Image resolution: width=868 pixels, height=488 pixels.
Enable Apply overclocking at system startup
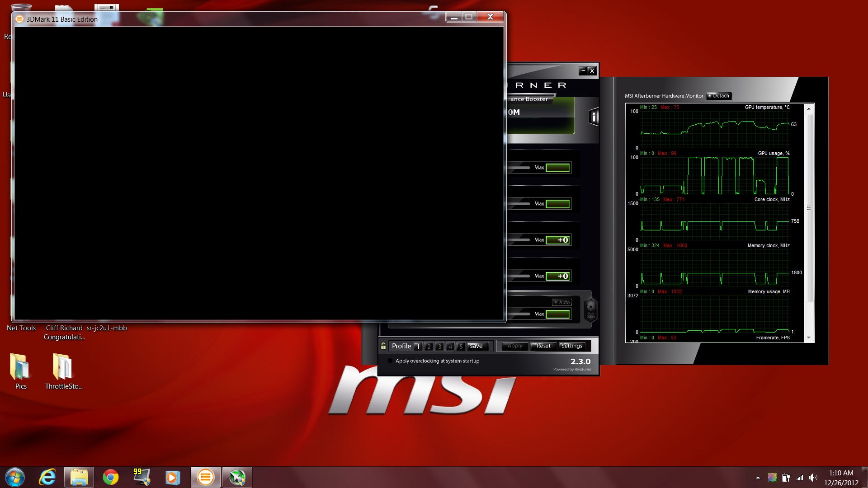pyautogui.click(x=391, y=361)
